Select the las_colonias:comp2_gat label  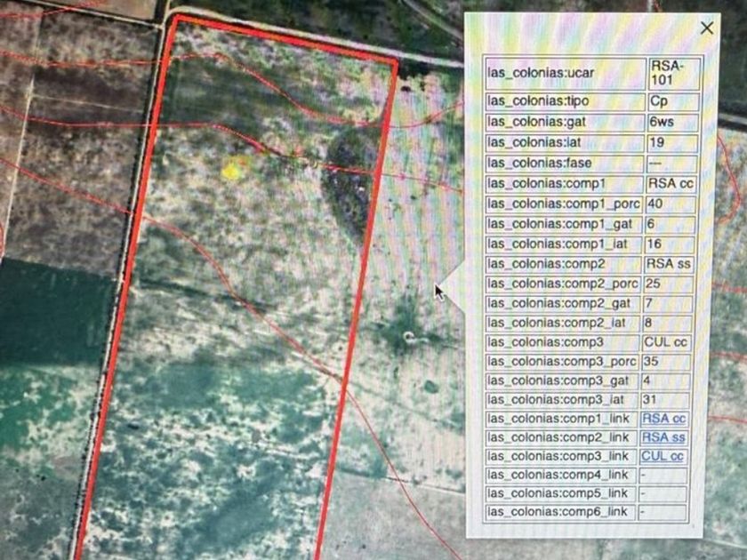pyautogui.click(x=558, y=303)
